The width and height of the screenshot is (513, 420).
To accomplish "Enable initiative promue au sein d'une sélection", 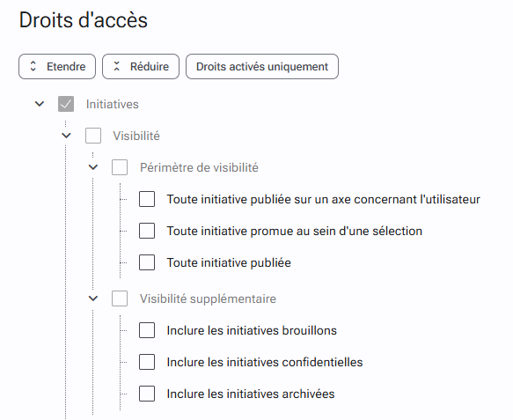I will pyautogui.click(x=147, y=231).
